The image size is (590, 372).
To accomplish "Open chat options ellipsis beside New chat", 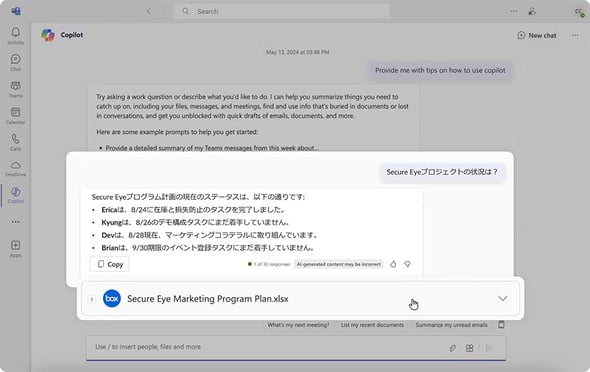I will point(575,35).
